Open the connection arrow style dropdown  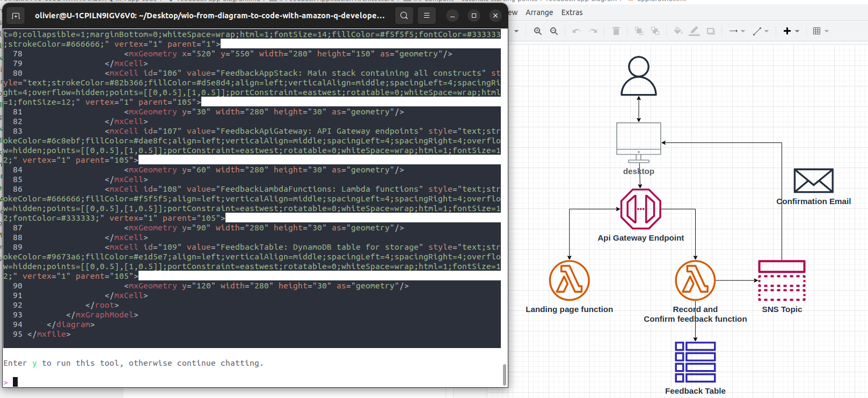click(737, 31)
